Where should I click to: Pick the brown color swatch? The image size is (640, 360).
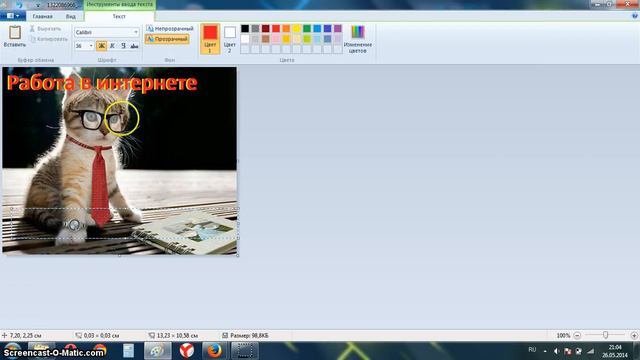point(266,39)
